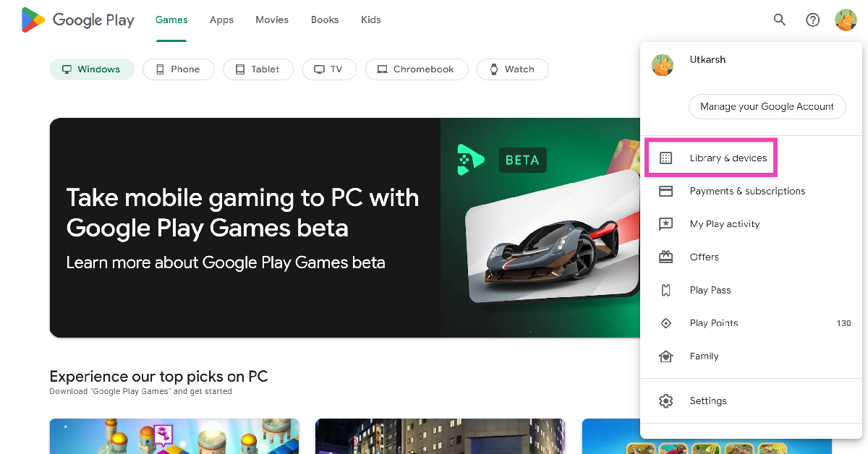
Task: Click the Offers gift icon
Action: click(x=666, y=257)
